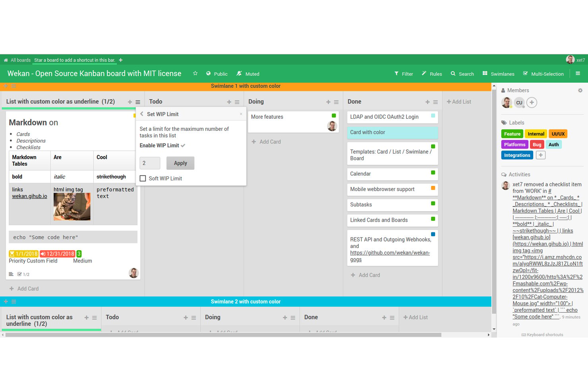Add card to Doing list with plus icon
Viewport: 588px width, 392px height.
[x=329, y=102]
